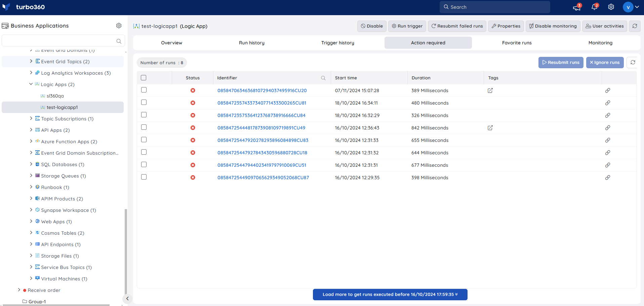
Task: Open run 08584706346368107294037495916CU20 link
Action: point(262,90)
